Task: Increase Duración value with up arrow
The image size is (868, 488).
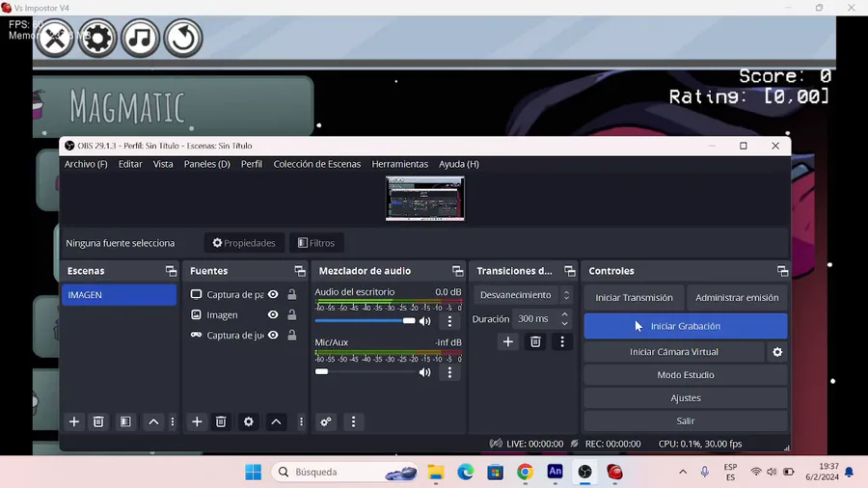Action: 564,314
